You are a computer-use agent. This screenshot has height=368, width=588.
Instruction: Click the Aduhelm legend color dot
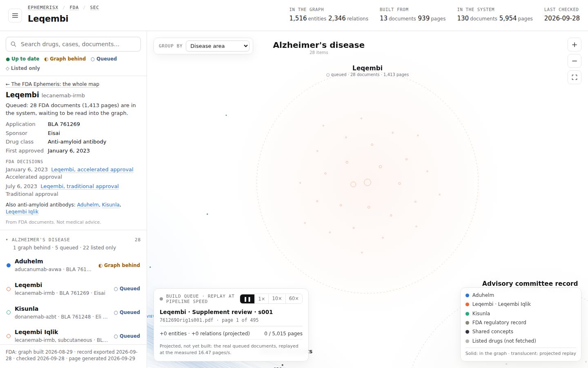pos(467,295)
